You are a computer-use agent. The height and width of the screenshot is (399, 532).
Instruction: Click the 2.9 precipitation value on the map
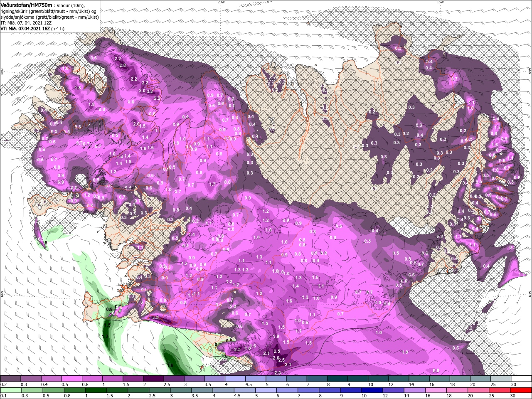(156, 318)
